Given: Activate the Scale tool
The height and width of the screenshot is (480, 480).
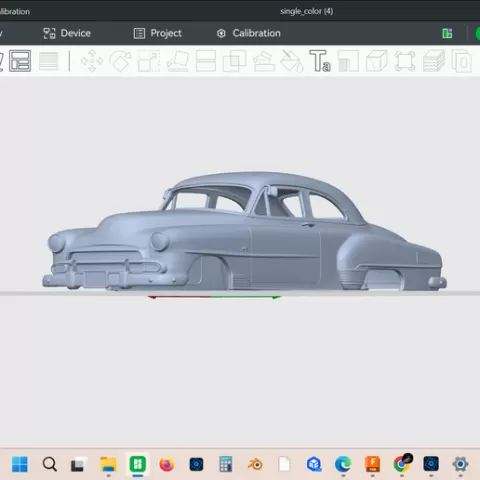Looking at the screenshot, I should tap(149, 61).
